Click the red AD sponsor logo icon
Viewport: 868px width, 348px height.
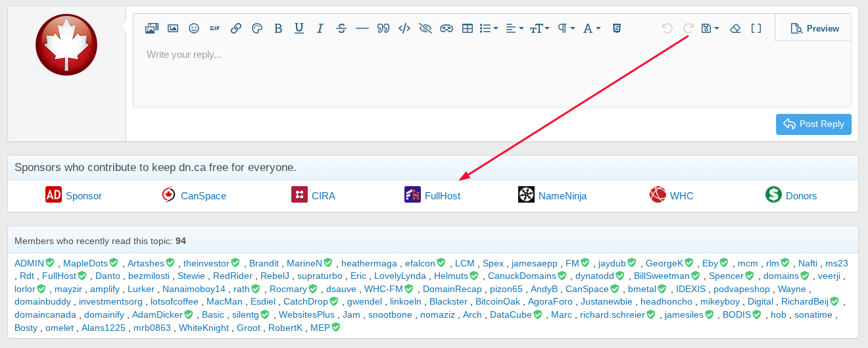point(53,194)
